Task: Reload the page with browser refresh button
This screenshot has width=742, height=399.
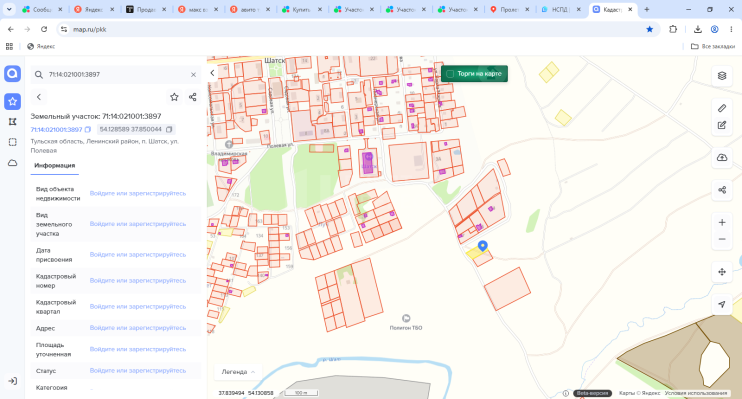Action: pyautogui.click(x=44, y=29)
